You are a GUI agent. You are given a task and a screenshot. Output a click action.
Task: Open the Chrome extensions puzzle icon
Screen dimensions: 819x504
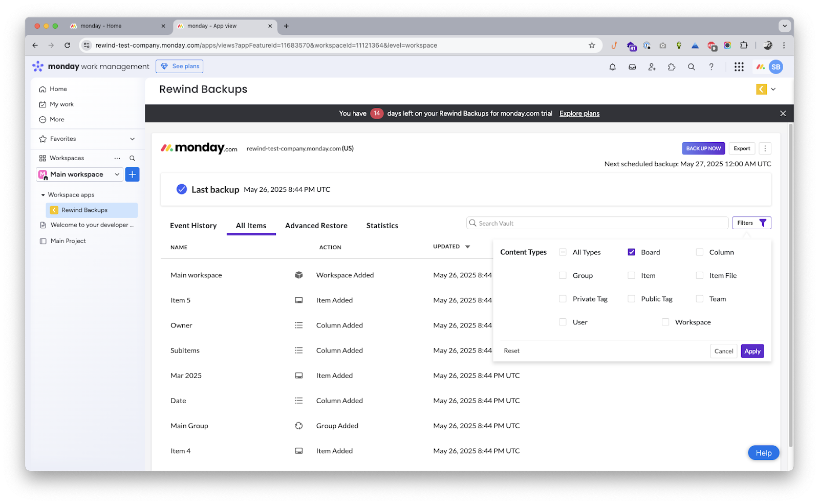point(744,46)
